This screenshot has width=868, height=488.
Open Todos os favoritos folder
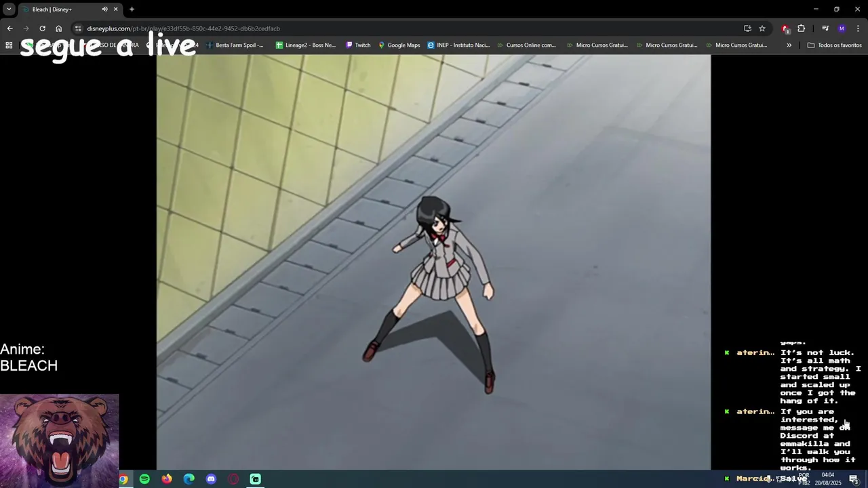pyautogui.click(x=834, y=45)
